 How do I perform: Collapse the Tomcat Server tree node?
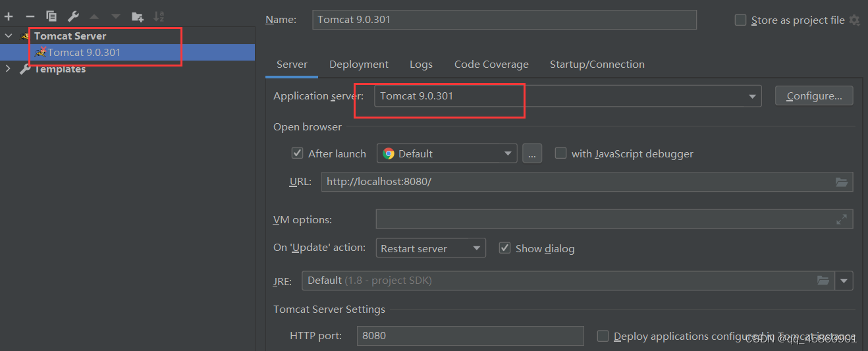pos(9,36)
